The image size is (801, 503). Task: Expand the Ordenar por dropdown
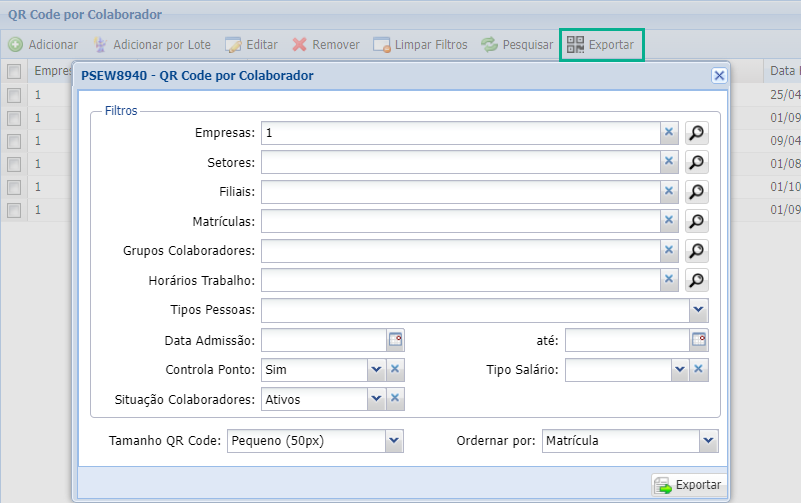tap(709, 440)
